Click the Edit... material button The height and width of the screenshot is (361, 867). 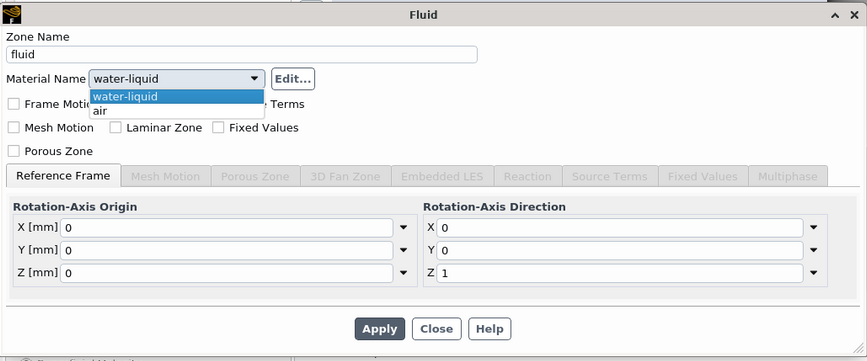coord(293,79)
